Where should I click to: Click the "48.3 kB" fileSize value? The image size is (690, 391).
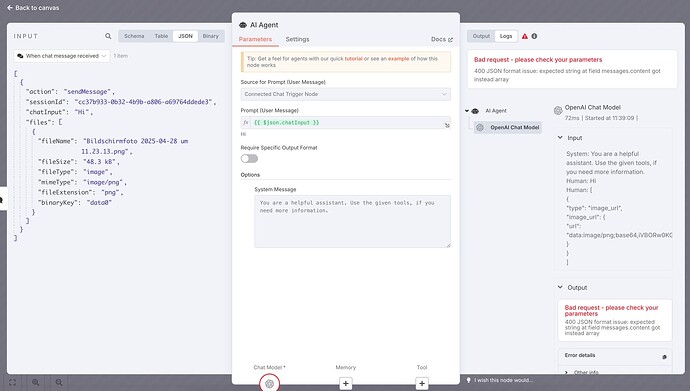[x=99, y=161]
